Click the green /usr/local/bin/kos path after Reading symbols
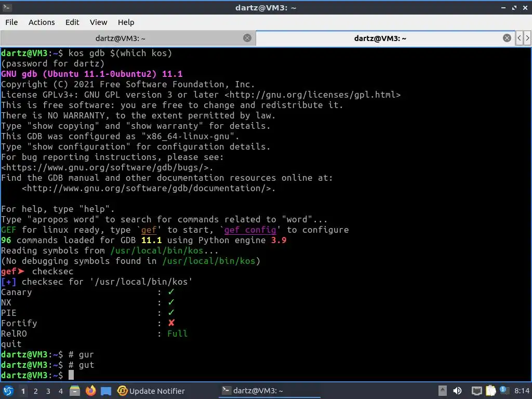The width and height of the screenshot is (532, 399). 157,251
